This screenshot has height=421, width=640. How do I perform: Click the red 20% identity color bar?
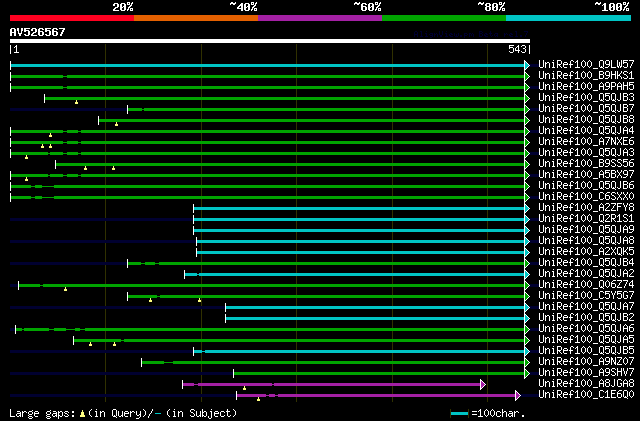click(72, 18)
